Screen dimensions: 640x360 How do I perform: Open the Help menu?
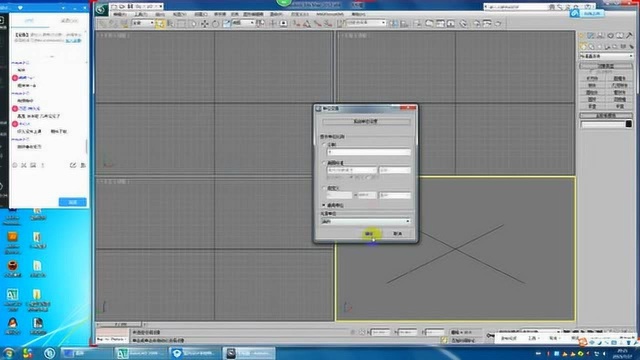[x=358, y=14]
